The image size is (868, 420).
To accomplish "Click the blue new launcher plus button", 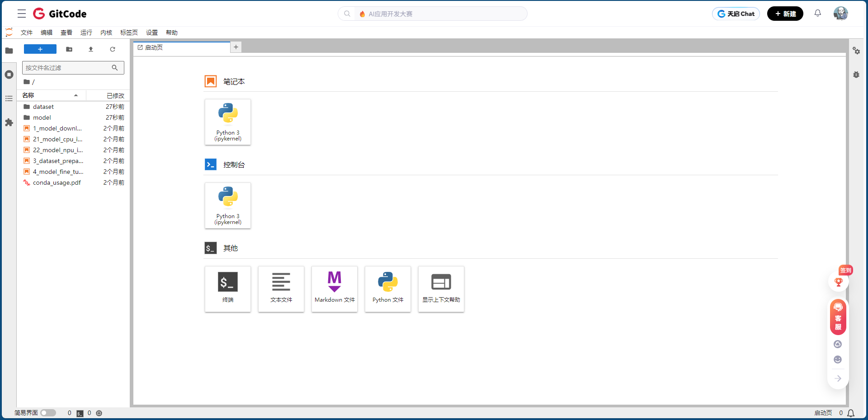I will click(40, 49).
